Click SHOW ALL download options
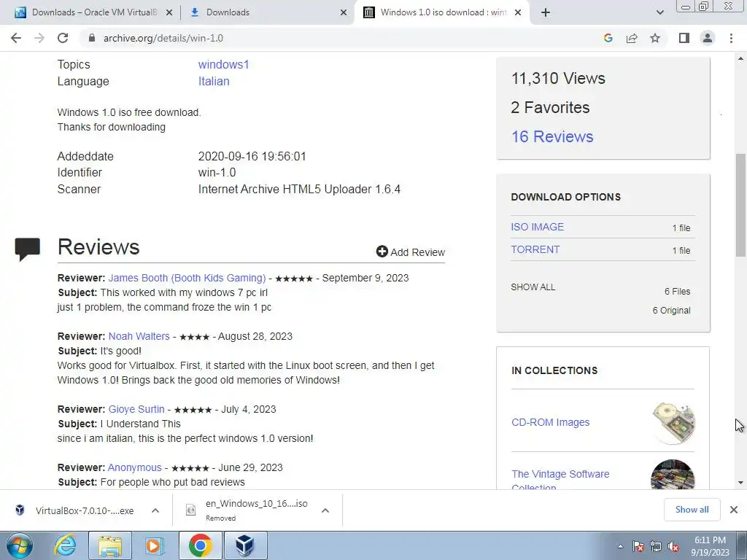Viewport: 747px width, 560px height. [533, 287]
